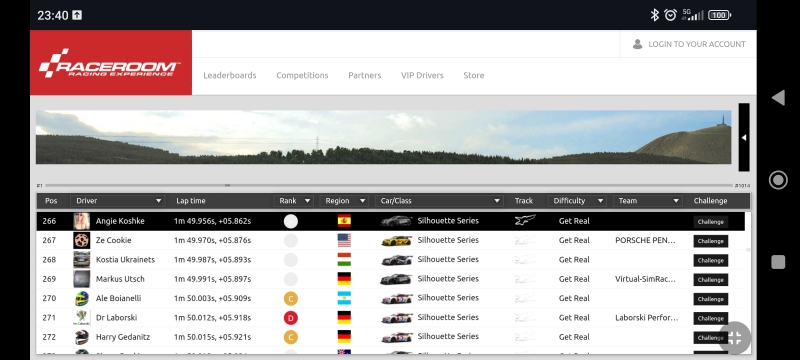Click Dr Laborski's D rank badge
The height and width of the screenshot is (360, 800).
[291, 318]
